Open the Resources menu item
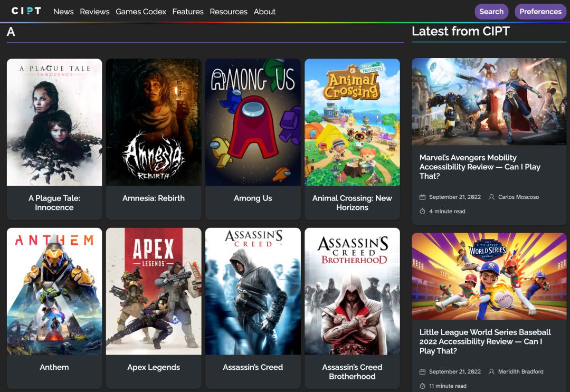The image size is (570, 392). pyautogui.click(x=229, y=12)
